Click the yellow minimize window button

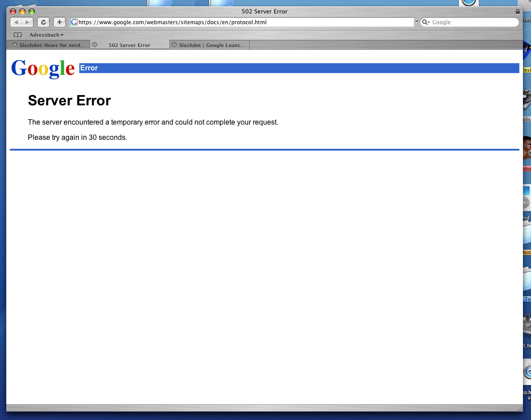click(22, 12)
